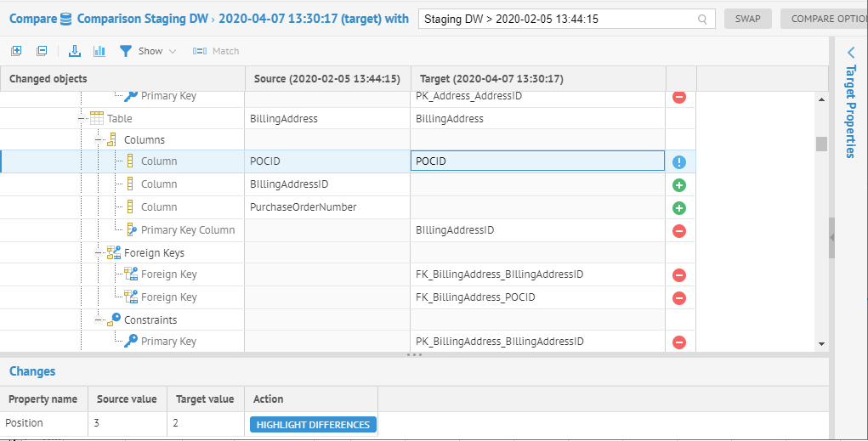The height and width of the screenshot is (441, 868).
Task: Click the search icon in comparison field
Action: [702, 19]
